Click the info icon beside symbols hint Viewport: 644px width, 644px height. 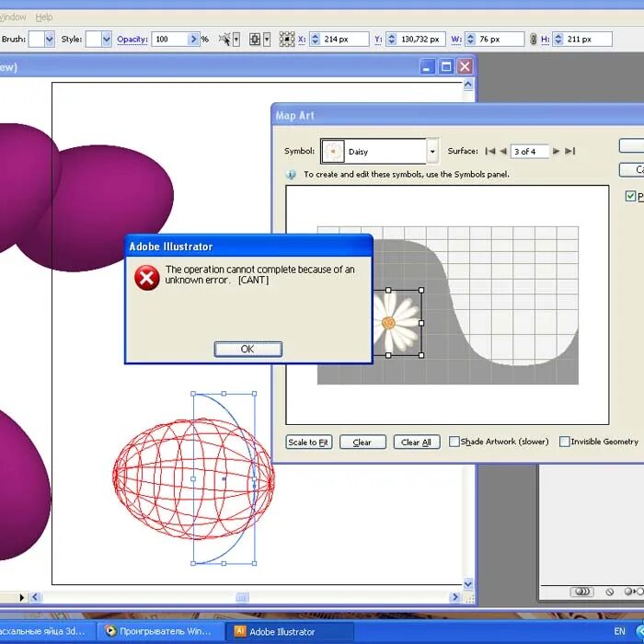point(291,175)
